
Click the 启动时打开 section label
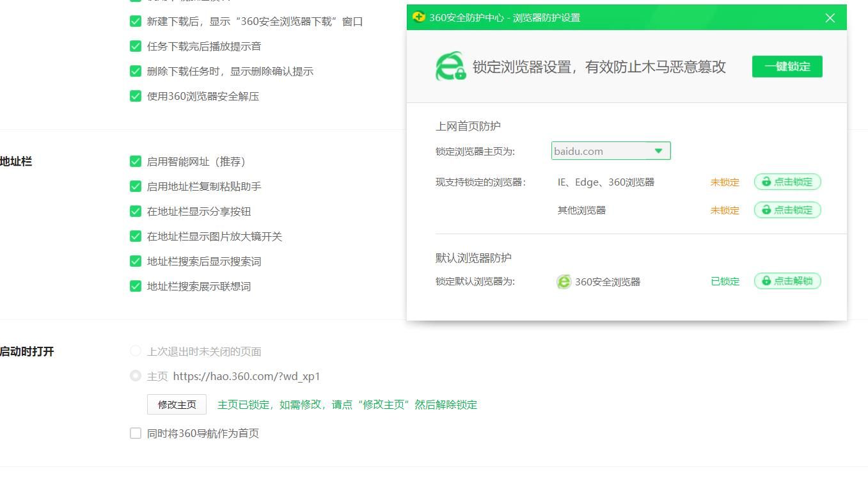click(27, 351)
